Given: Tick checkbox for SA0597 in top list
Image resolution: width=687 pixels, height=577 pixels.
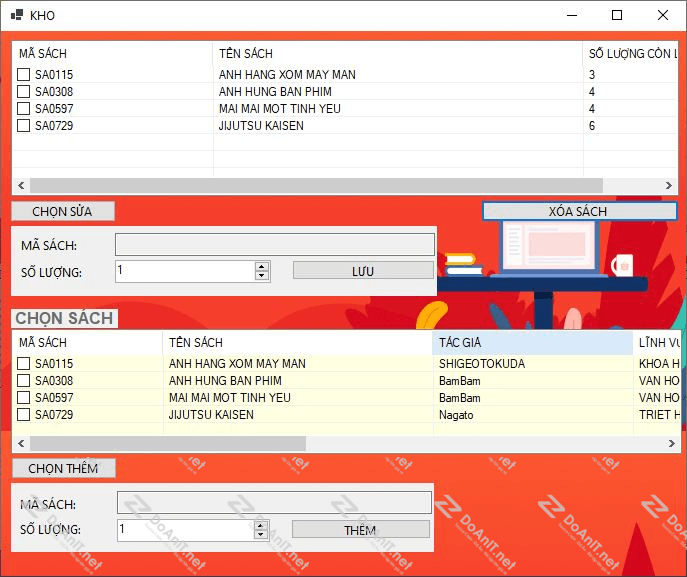Looking at the screenshot, I should point(23,108).
